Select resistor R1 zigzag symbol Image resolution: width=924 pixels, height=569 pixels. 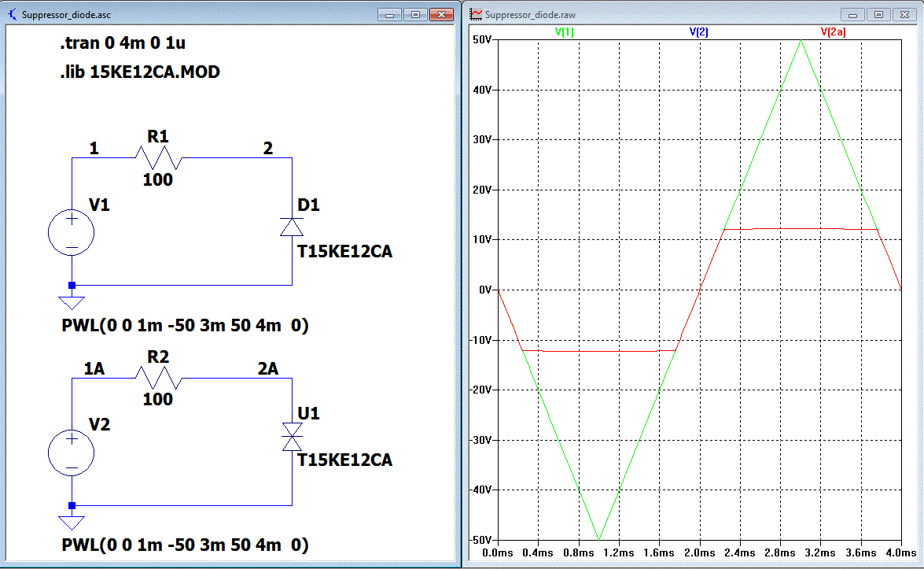coord(159,158)
